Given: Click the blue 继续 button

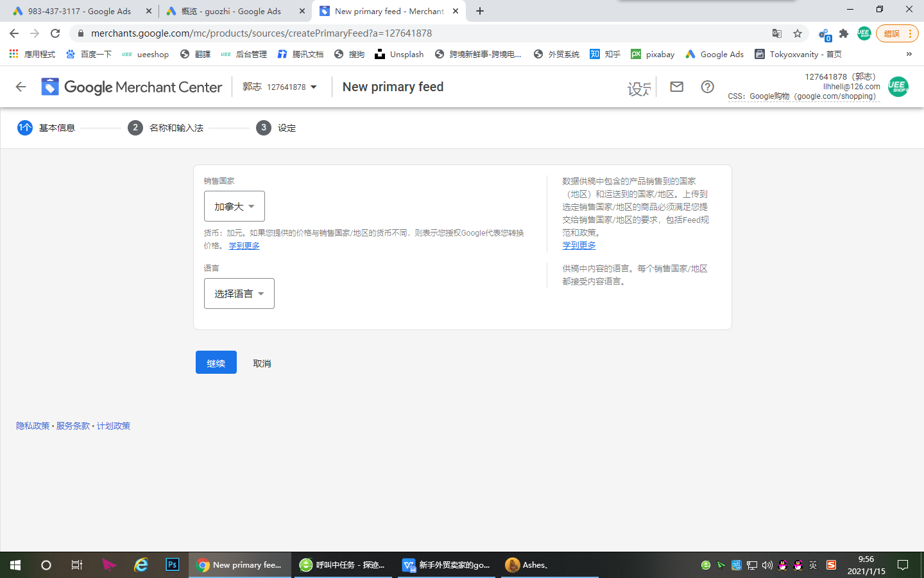Looking at the screenshot, I should coord(216,363).
